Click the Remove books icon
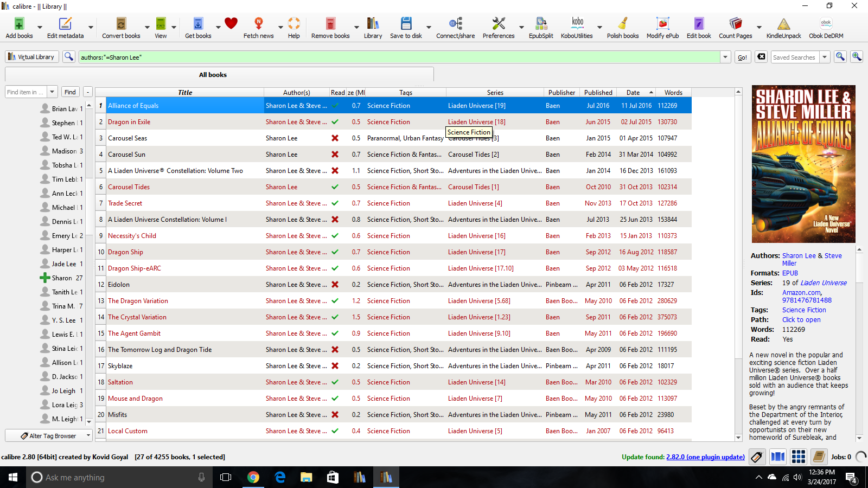Screen dimensions: 868x488 click(330, 24)
